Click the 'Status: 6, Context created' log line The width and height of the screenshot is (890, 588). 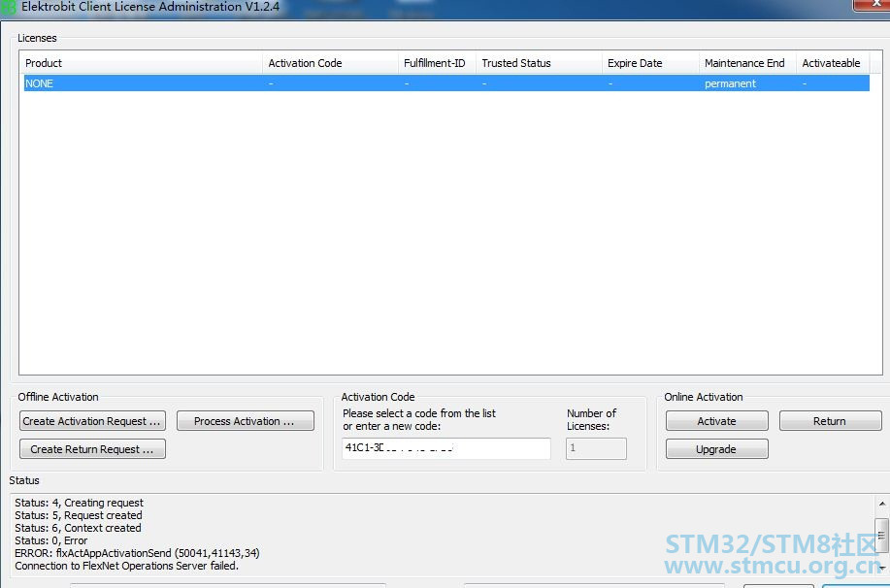tap(78, 528)
